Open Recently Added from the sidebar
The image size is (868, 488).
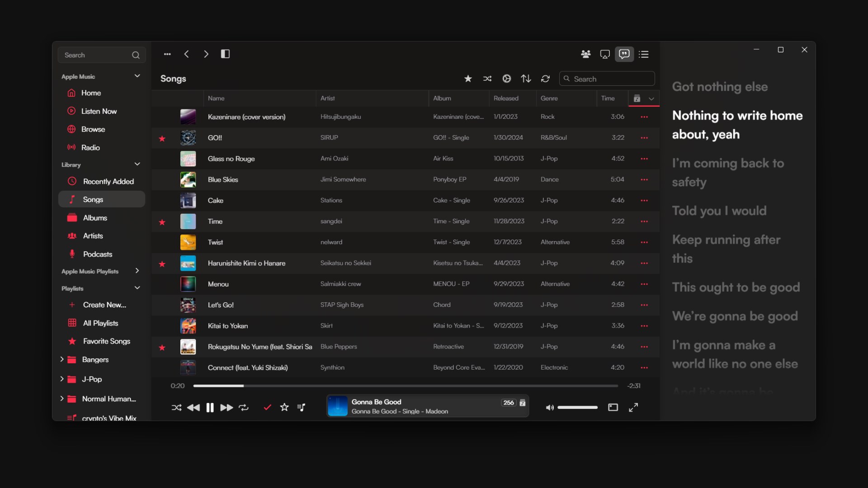(x=108, y=181)
